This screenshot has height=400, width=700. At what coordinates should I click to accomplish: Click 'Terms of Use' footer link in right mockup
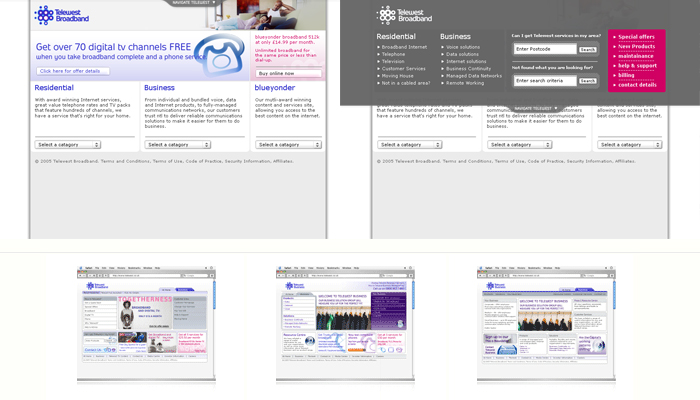click(x=510, y=161)
